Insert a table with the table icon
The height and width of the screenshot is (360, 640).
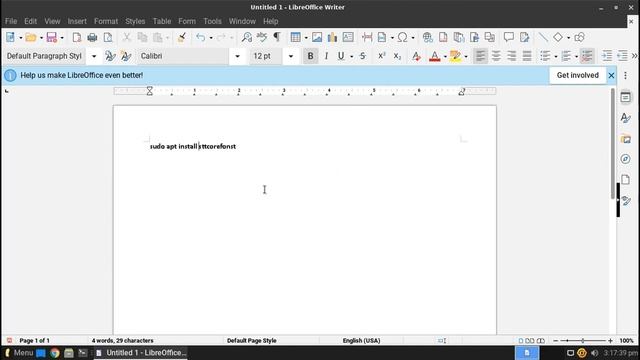[296, 38]
